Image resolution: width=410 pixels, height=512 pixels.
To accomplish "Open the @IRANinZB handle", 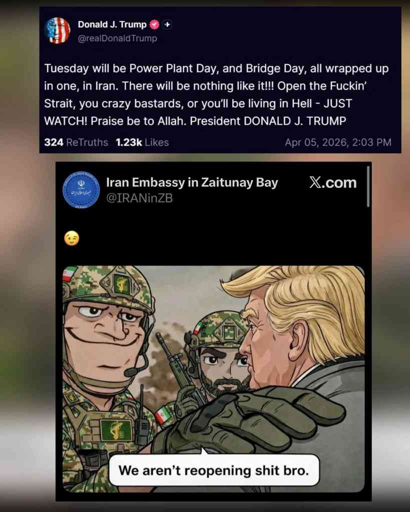I will pyautogui.click(x=139, y=198).
